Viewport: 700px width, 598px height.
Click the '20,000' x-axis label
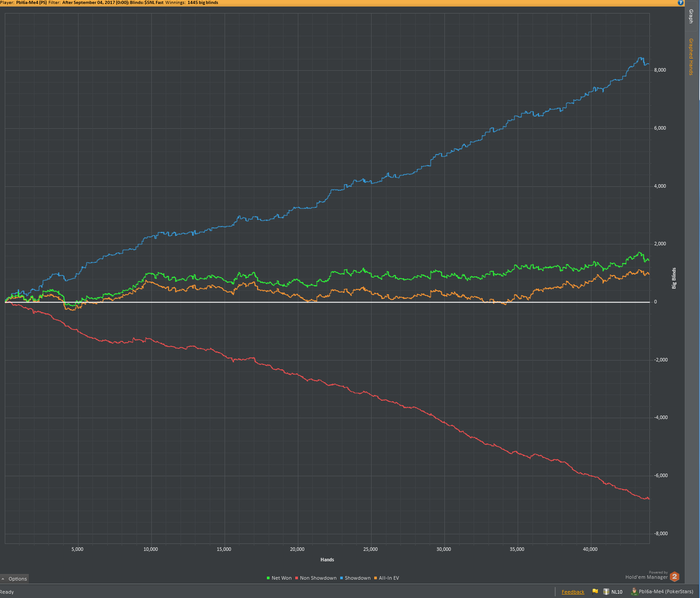click(297, 549)
